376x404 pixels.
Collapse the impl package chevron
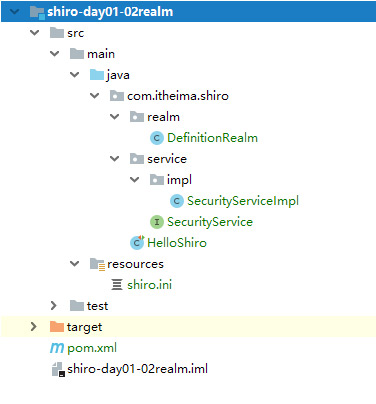click(x=135, y=180)
